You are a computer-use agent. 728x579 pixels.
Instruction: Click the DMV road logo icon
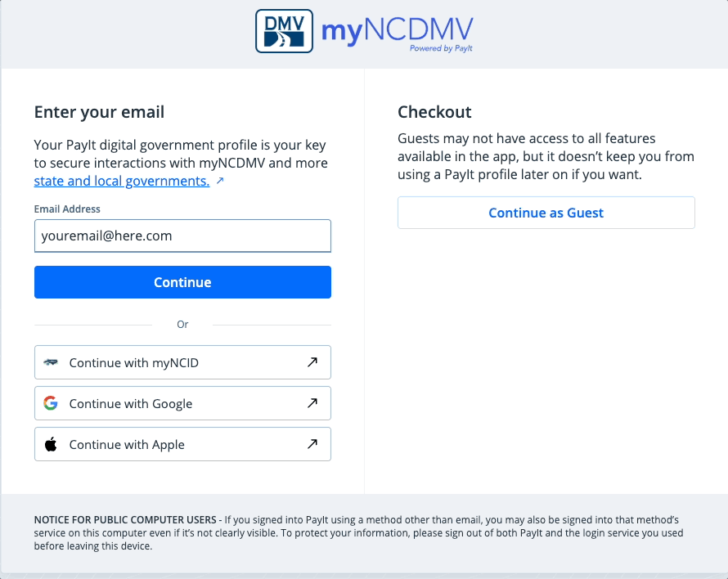click(284, 31)
